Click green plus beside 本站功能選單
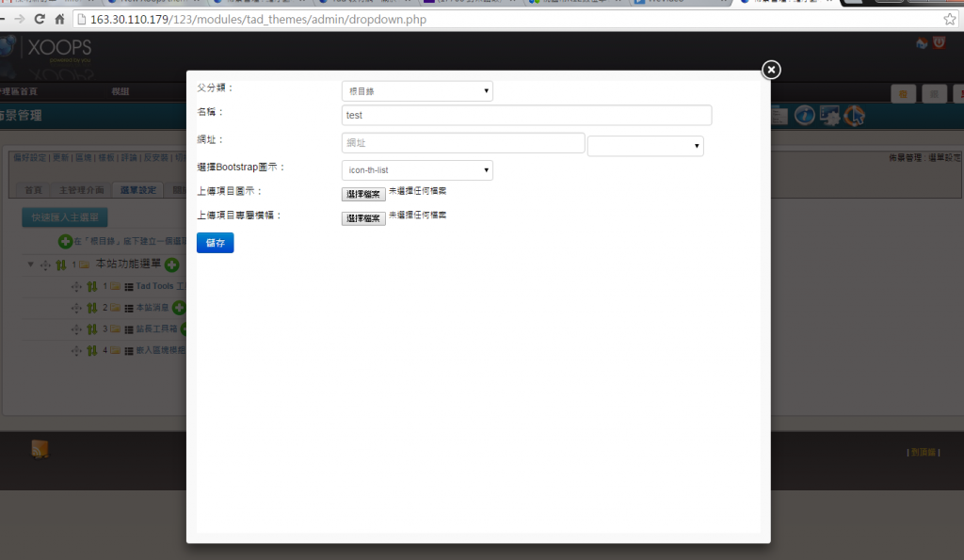 point(172,265)
